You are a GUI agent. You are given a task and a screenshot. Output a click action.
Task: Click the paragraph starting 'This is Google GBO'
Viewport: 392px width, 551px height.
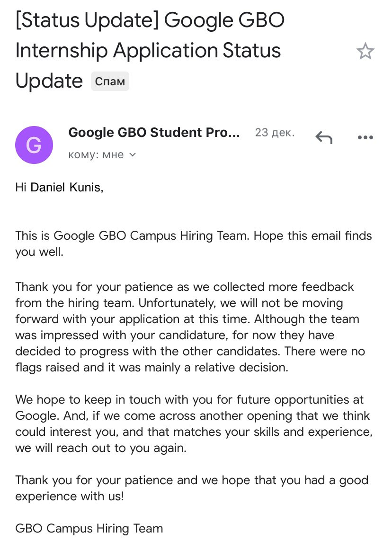(x=194, y=244)
